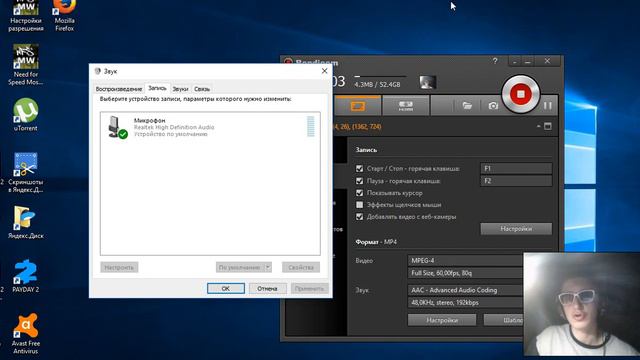The height and width of the screenshot is (360, 640).
Task: Click Свойства button in Звук dialog
Action: pos(301,267)
